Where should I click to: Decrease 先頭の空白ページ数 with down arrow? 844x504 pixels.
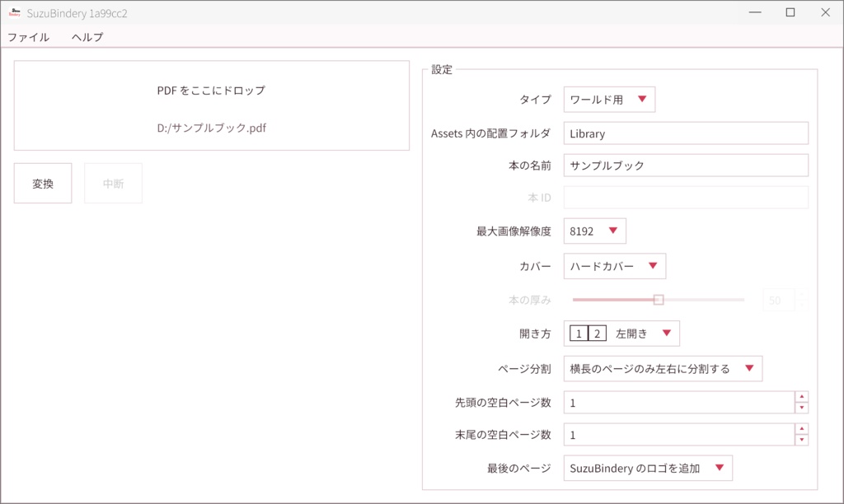coord(801,408)
